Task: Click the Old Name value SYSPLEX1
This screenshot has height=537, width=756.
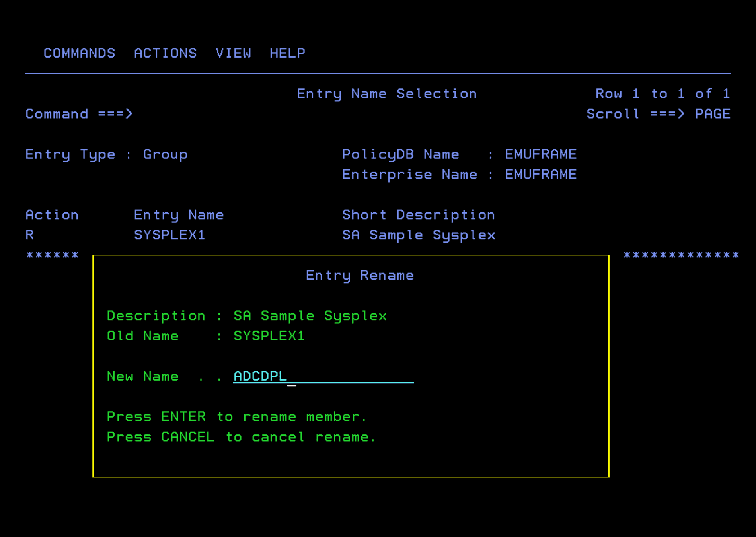Action: (269, 336)
